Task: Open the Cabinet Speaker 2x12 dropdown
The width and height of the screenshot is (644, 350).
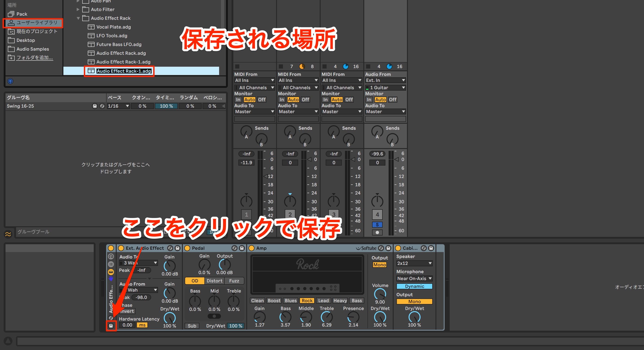Action: 415,263
